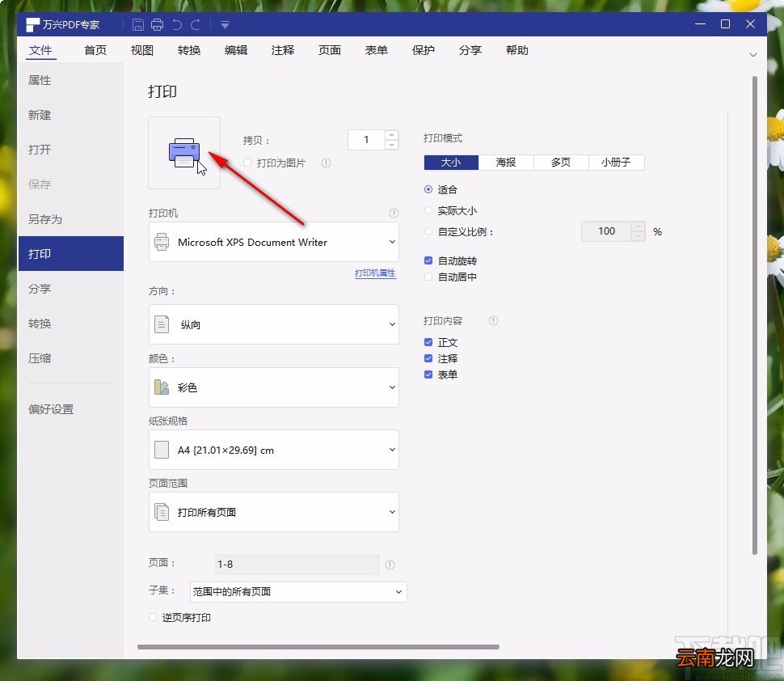Viewport: 784px width, 681px height.
Task: Click the undo arrow in title bar
Action: coord(177,24)
